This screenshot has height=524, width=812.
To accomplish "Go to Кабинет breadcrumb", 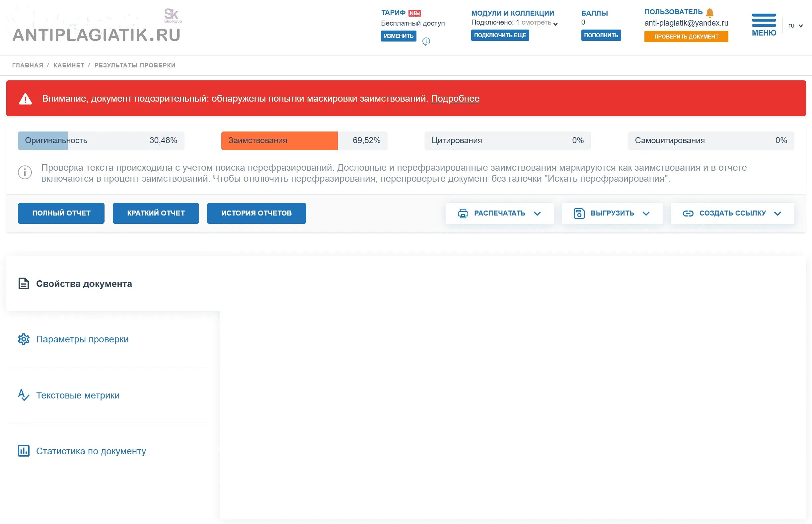I will [69, 65].
